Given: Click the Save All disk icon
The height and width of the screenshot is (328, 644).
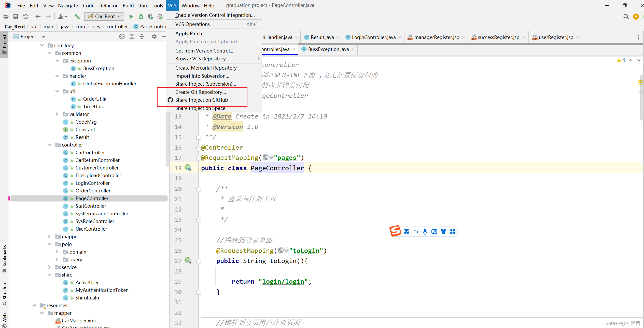Looking at the screenshot, I should 16,17.
